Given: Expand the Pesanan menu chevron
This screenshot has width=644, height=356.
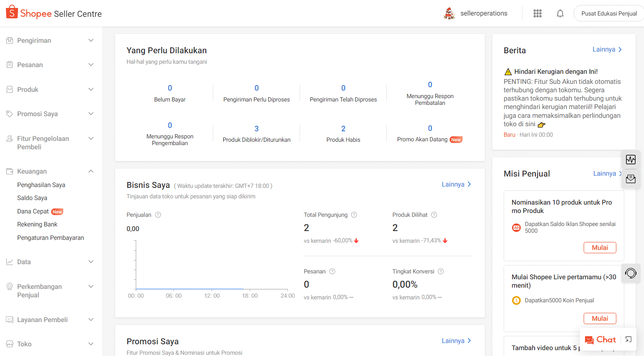Looking at the screenshot, I should tap(91, 65).
